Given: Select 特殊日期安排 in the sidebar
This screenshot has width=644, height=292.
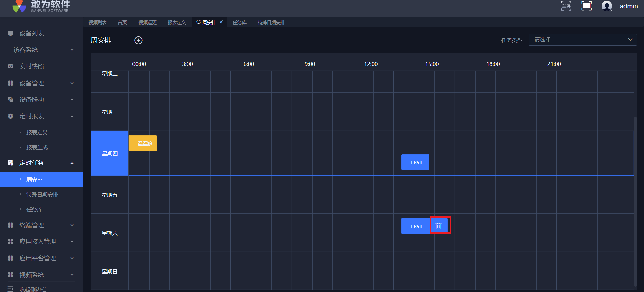Looking at the screenshot, I should (42, 195).
